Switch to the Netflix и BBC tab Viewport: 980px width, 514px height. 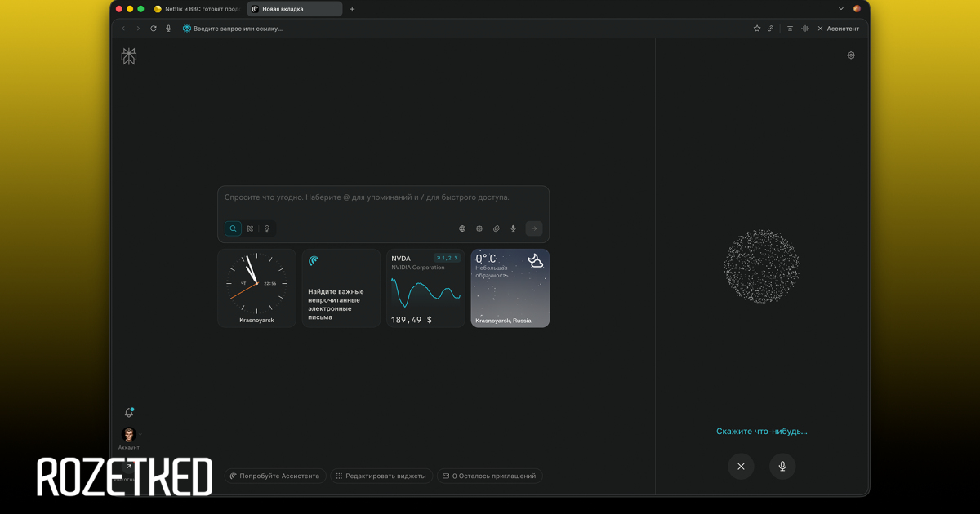click(x=197, y=9)
